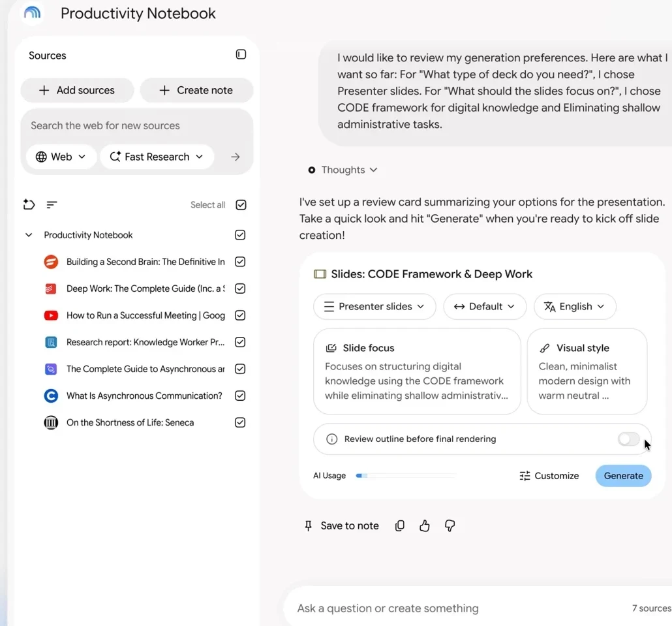Submit web search arrow icon

click(236, 157)
